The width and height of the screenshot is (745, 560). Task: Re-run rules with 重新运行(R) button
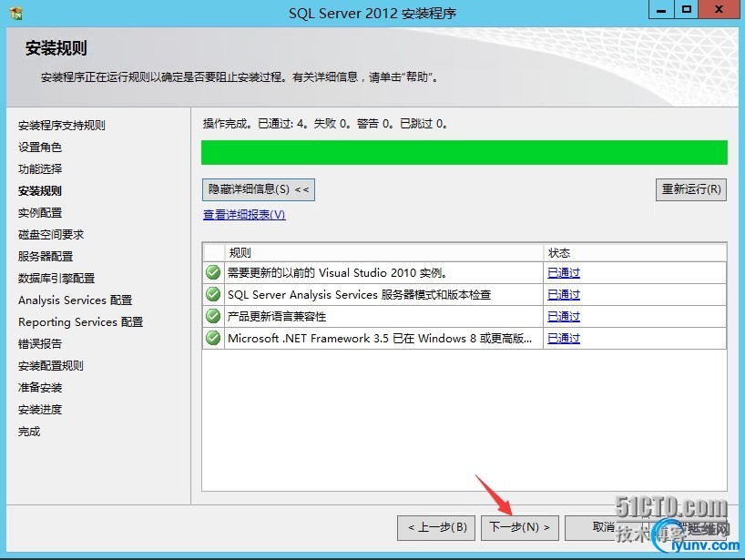(691, 189)
